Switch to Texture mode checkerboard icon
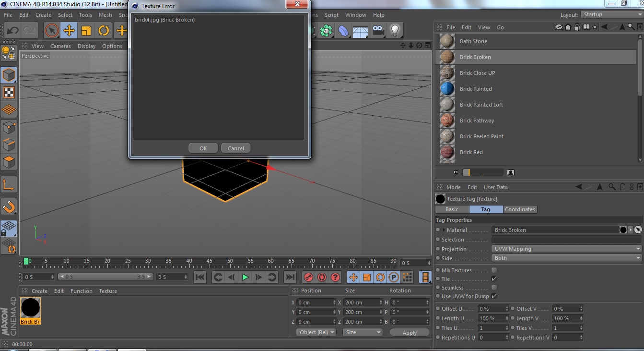This screenshot has width=644, height=351. pyautogui.click(x=9, y=93)
